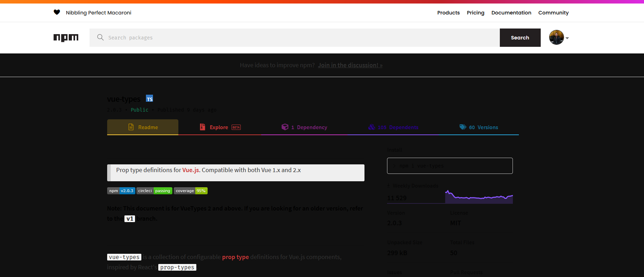This screenshot has height=277, width=644.
Task: Click the Public visibility label
Action: coord(140,110)
